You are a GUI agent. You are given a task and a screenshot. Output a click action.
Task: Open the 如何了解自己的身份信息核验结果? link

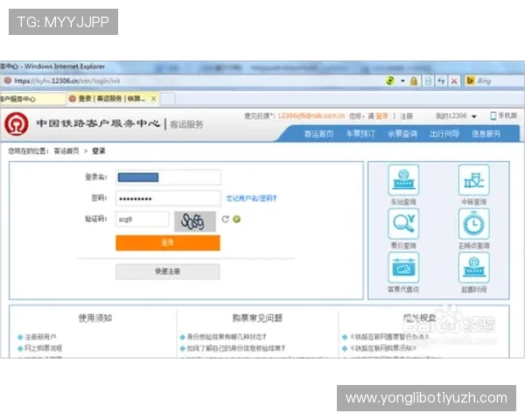click(236, 348)
